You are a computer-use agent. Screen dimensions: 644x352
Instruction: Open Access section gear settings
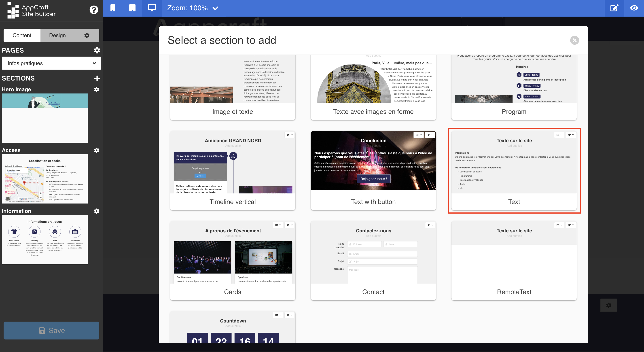pos(97,150)
